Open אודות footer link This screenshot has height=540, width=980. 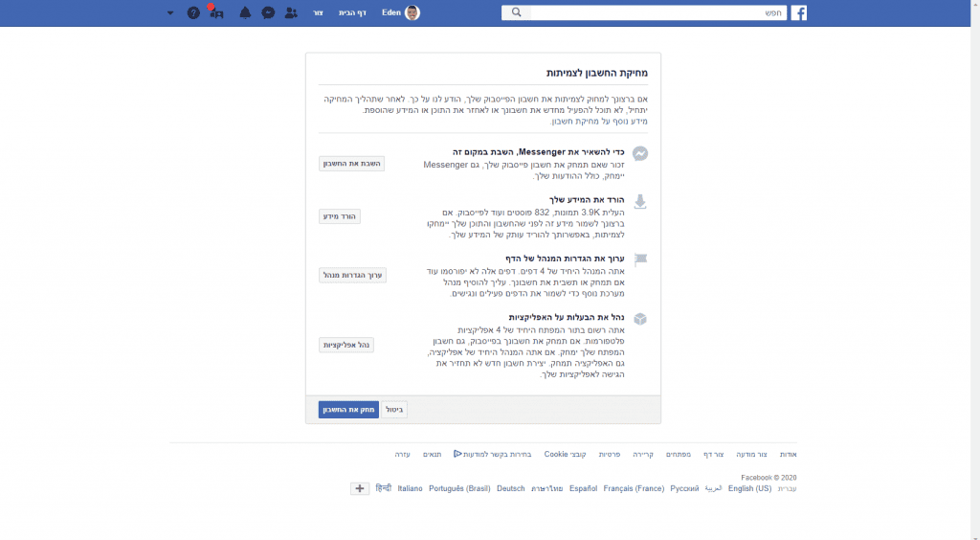click(x=789, y=455)
